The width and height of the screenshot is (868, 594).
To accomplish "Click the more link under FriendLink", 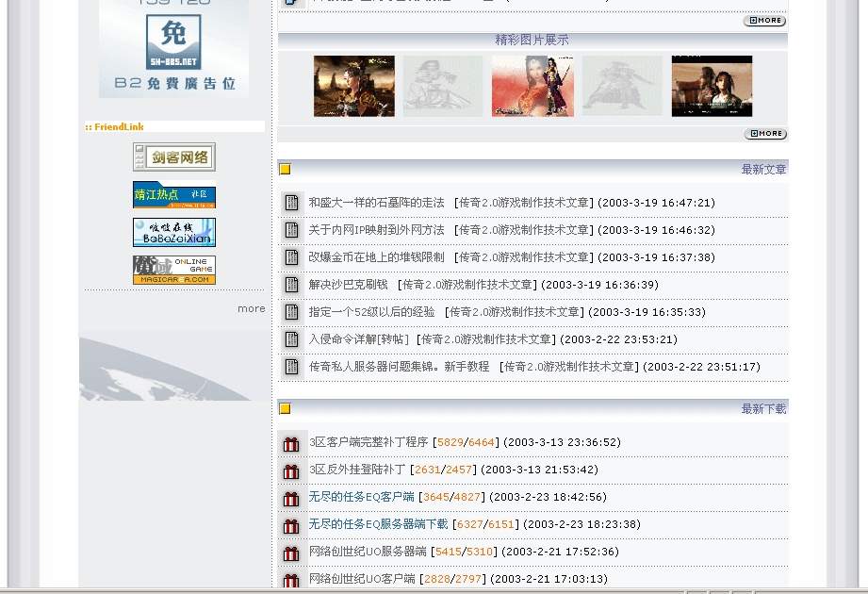I will (x=251, y=308).
